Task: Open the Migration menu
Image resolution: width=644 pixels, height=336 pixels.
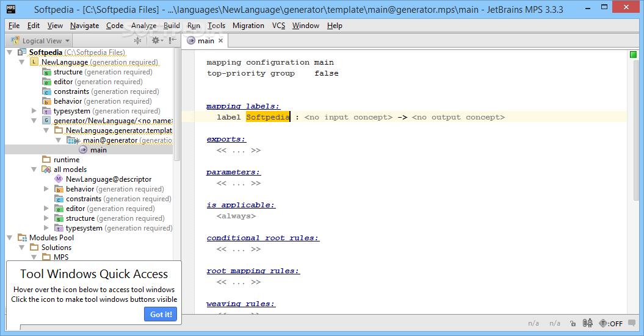Action: [x=248, y=26]
